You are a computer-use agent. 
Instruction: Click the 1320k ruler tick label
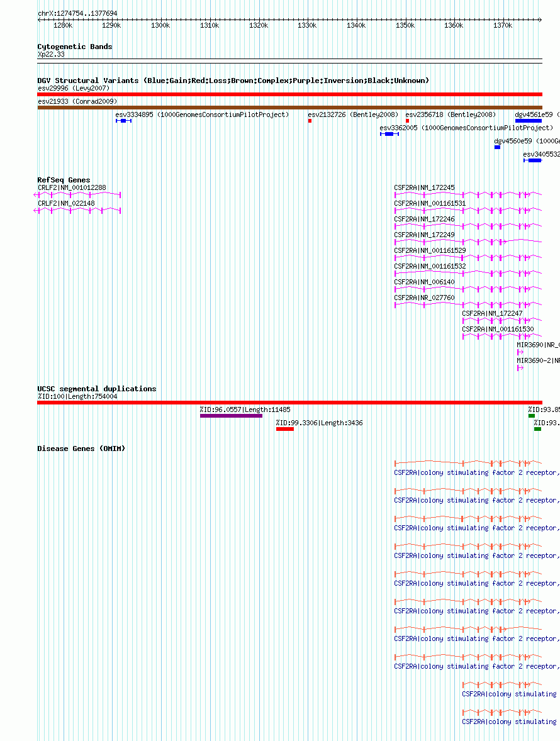coord(259,26)
